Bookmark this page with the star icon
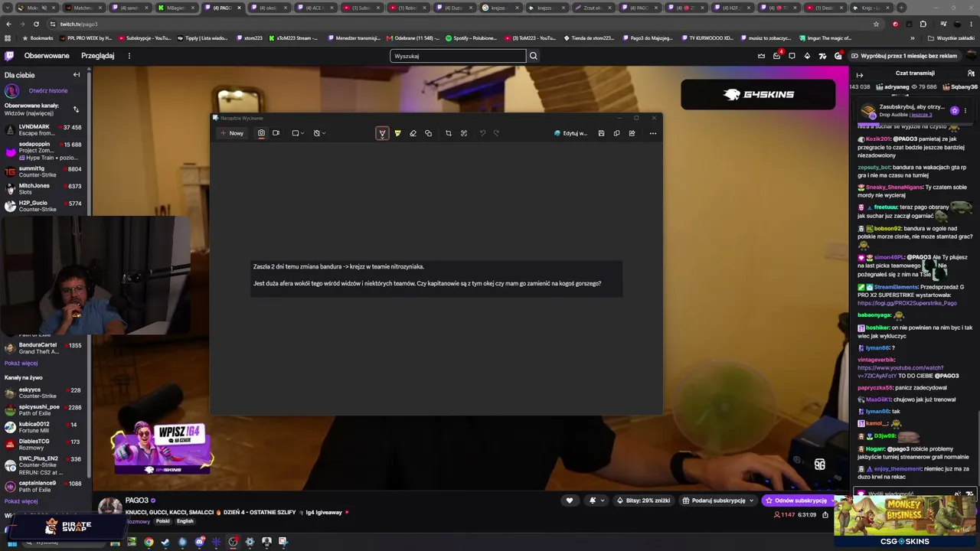The width and height of the screenshot is (980, 551). pyautogui.click(x=876, y=24)
